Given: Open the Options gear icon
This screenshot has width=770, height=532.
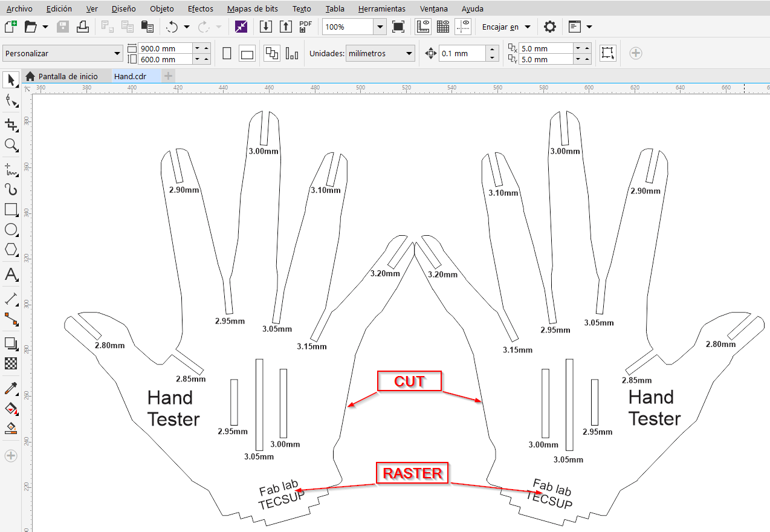Looking at the screenshot, I should (x=549, y=27).
